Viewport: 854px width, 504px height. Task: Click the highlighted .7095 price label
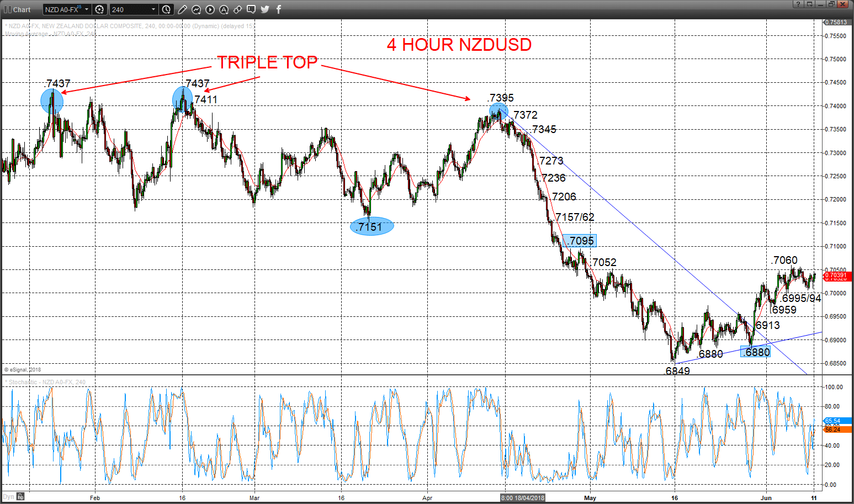pyautogui.click(x=580, y=241)
